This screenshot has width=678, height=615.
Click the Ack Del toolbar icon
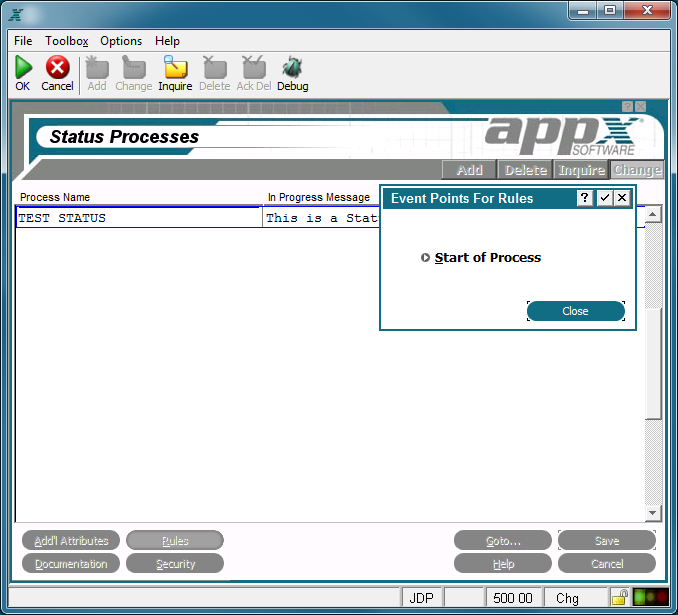[254, 67]
